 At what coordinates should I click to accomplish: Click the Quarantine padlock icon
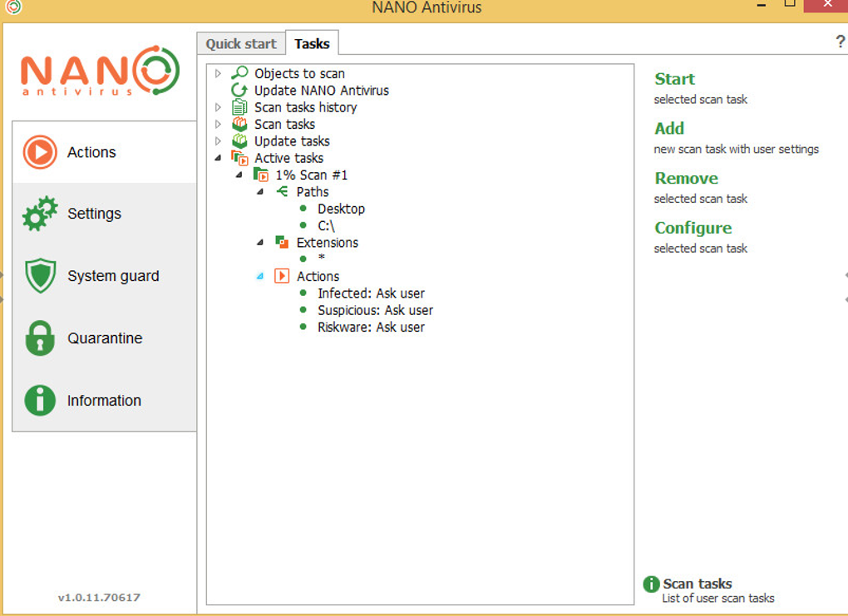(40, 338)
